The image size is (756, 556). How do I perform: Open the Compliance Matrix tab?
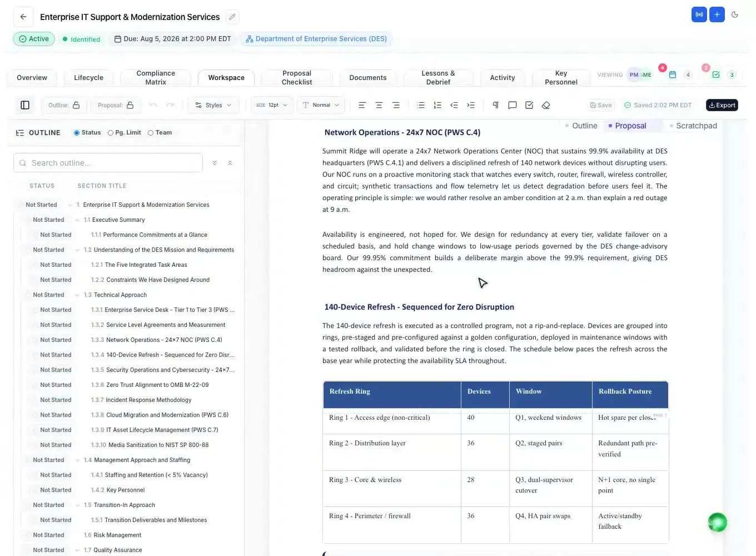pos(156,78)
